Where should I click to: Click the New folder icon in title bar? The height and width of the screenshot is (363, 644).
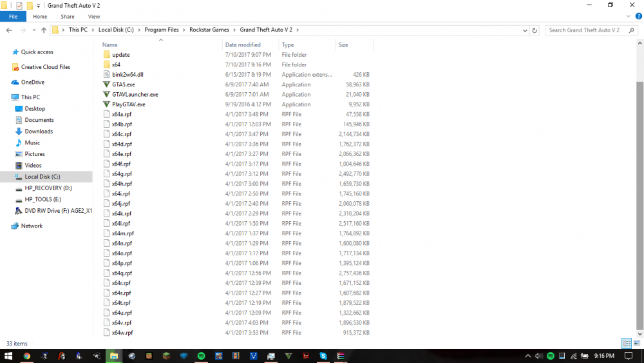(30, 5)
